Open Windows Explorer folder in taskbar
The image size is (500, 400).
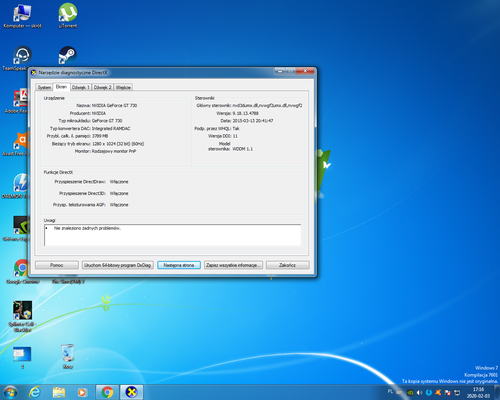pos(59,392)
